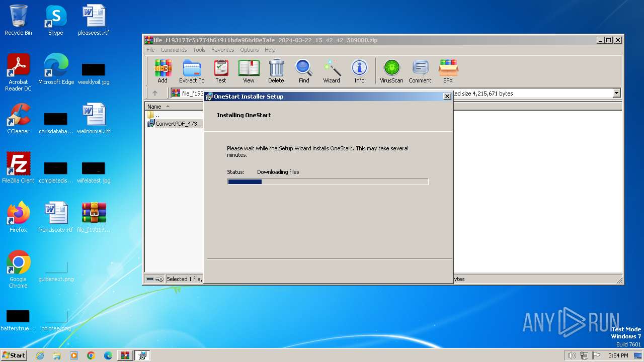
Task: Select franciscotv.rtf desktop file
Action: tap(56, 217)
